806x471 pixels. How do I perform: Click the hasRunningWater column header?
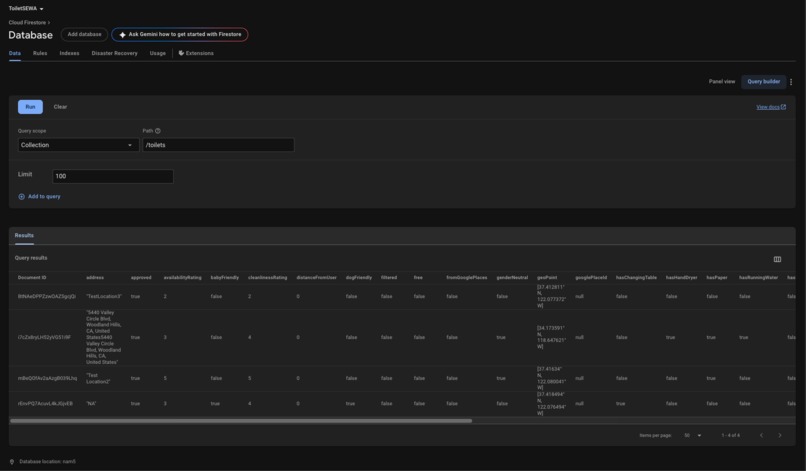coord(759,278)
